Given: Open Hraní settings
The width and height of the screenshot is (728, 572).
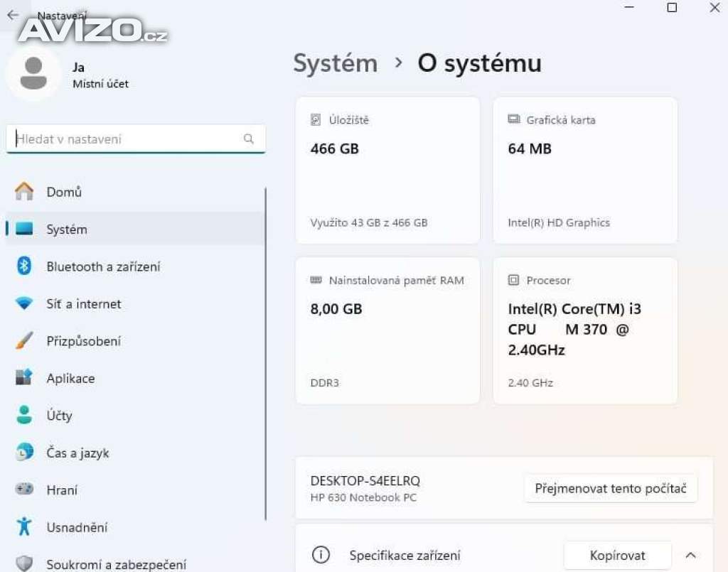Looking at the screenshot, I should tap(136, 490).
